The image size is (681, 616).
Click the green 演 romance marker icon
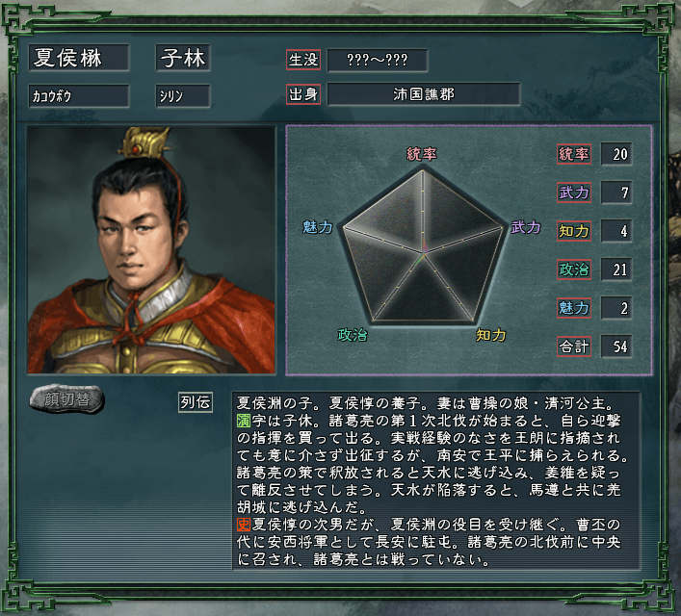pos(244,421)
